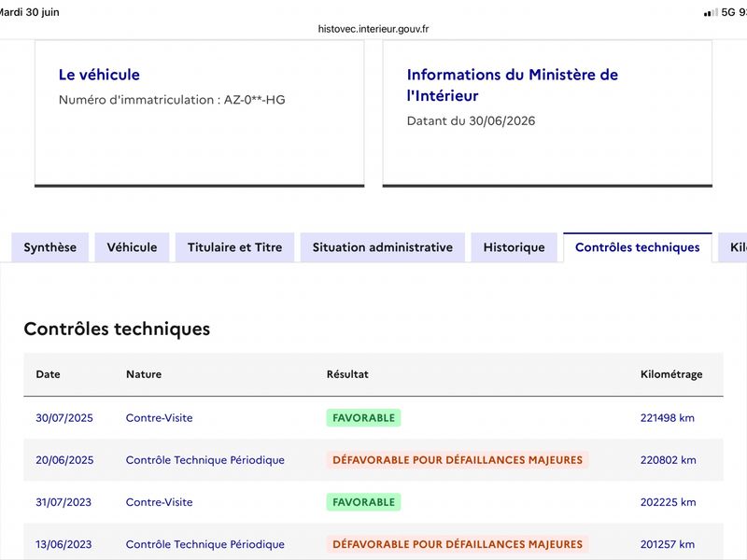
Task: Click the 201257 km value
Action: [x=668, y=544]
